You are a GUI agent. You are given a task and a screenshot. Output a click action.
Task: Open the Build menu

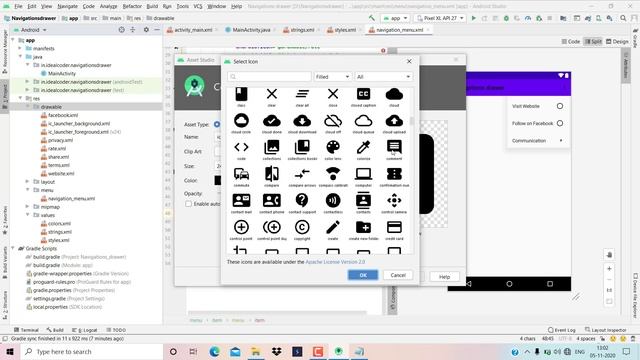coord(152,6)
